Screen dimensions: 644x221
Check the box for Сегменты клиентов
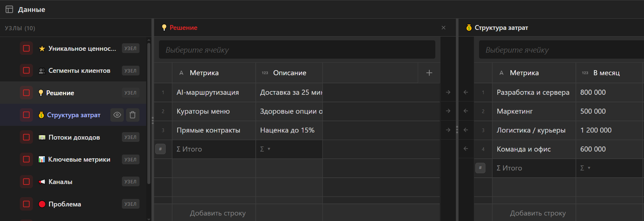pyautogui.click(x=26, y=71)
